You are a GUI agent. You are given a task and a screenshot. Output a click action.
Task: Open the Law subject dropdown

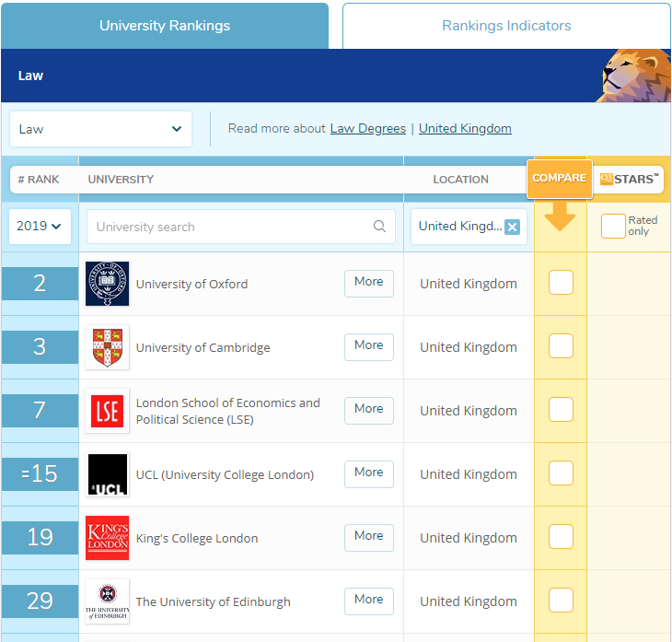coord(100,129)
